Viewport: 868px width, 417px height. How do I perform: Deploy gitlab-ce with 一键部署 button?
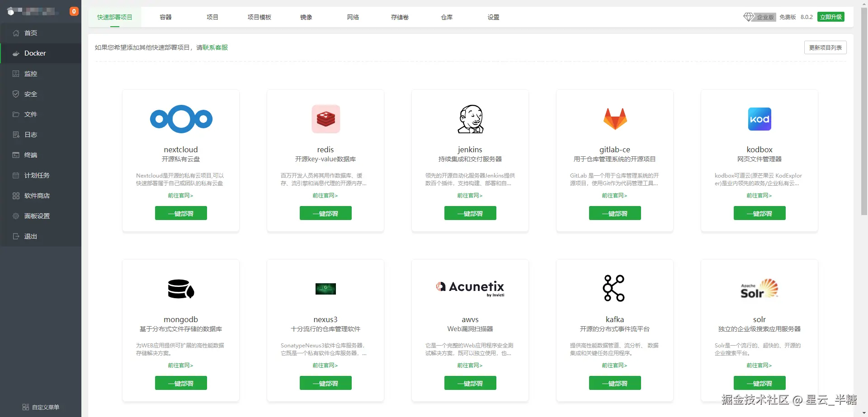pos(615,213)
